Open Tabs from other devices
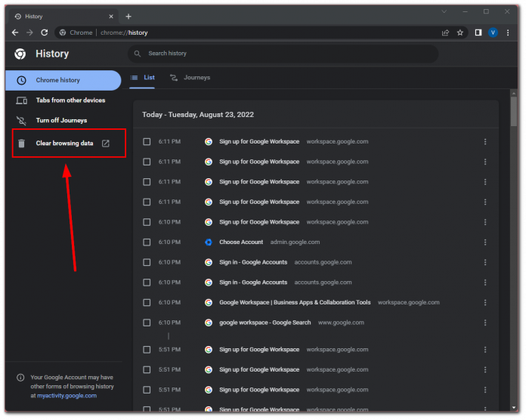Viewport: 526px width, 420px height. pos(63,100)
